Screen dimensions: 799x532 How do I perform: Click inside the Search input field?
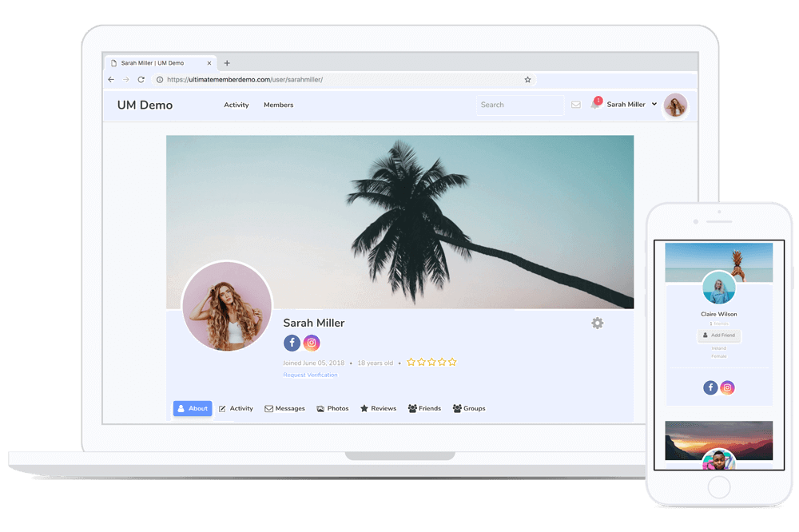(519, 105)
